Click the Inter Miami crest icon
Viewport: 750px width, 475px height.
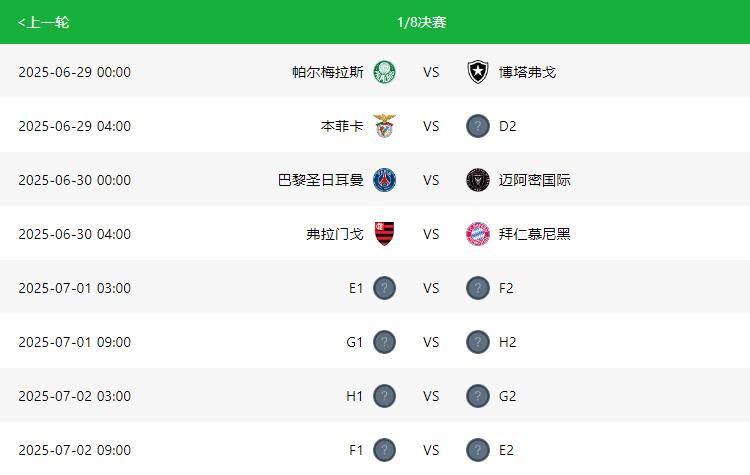click(x=477, y=180)
